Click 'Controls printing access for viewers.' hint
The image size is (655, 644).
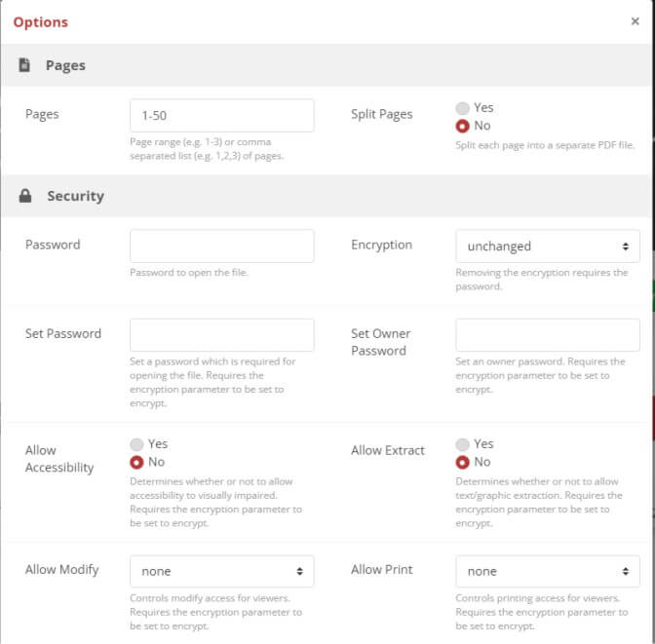pyautogui.click(x=538, y=598)
